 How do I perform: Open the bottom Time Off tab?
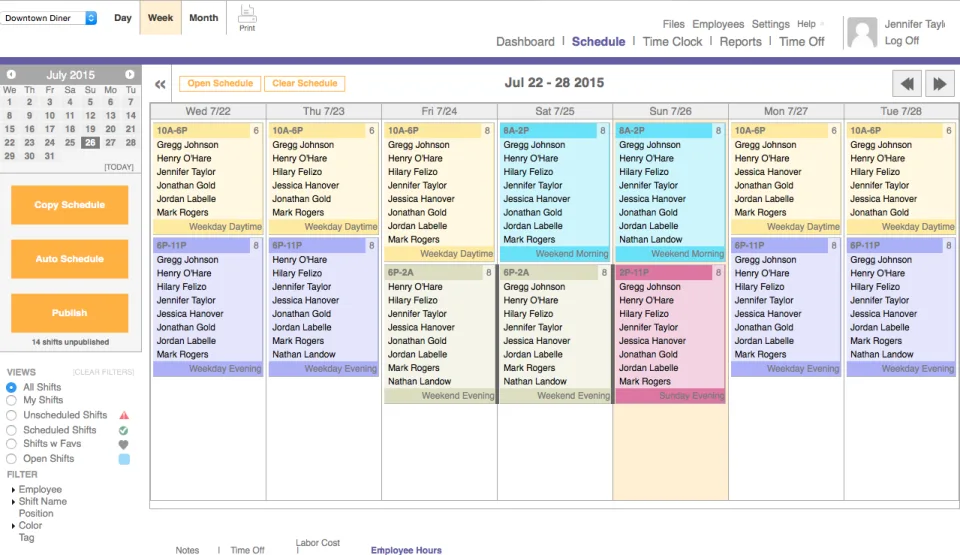[x=247, y=550]
